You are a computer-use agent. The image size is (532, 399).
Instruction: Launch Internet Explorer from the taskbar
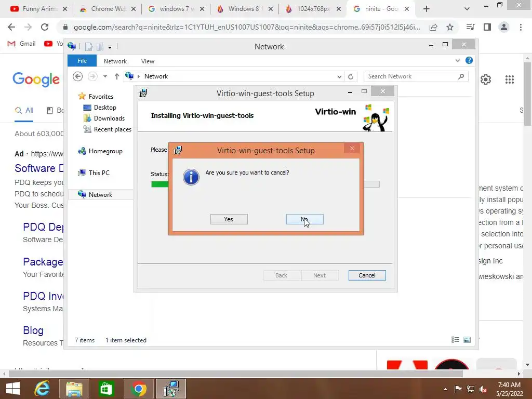(x=42, y=389)
